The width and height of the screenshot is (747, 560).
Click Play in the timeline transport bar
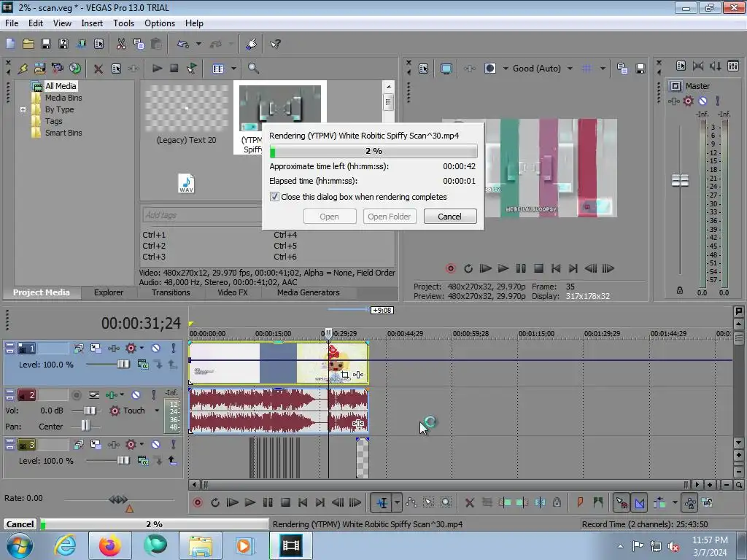pyautogui.click(x=250, y=502)
